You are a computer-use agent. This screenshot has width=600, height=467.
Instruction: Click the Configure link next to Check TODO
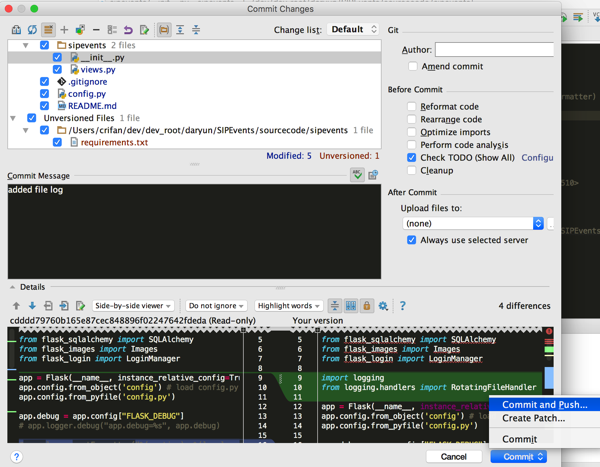[537, 158]
